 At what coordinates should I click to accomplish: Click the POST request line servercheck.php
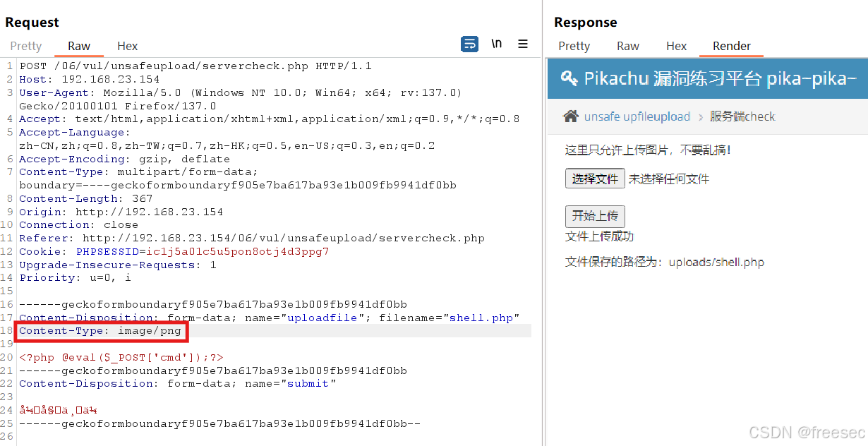[x=195, y=66]
